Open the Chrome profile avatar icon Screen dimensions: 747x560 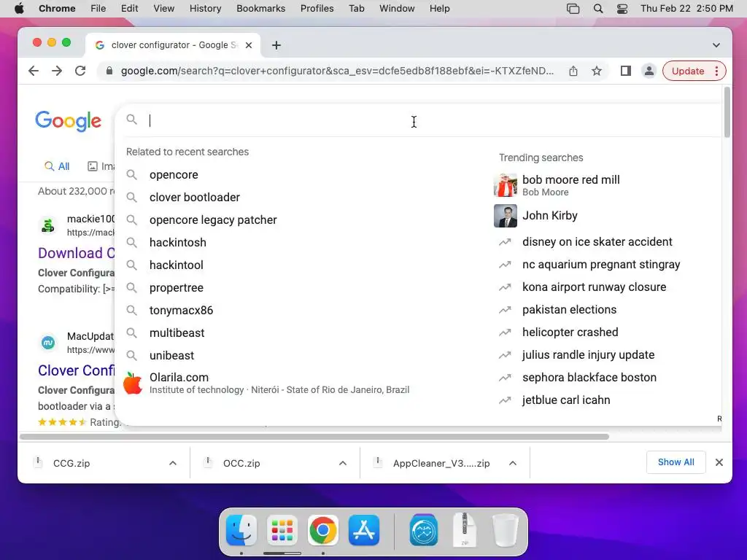pos(649,71)
